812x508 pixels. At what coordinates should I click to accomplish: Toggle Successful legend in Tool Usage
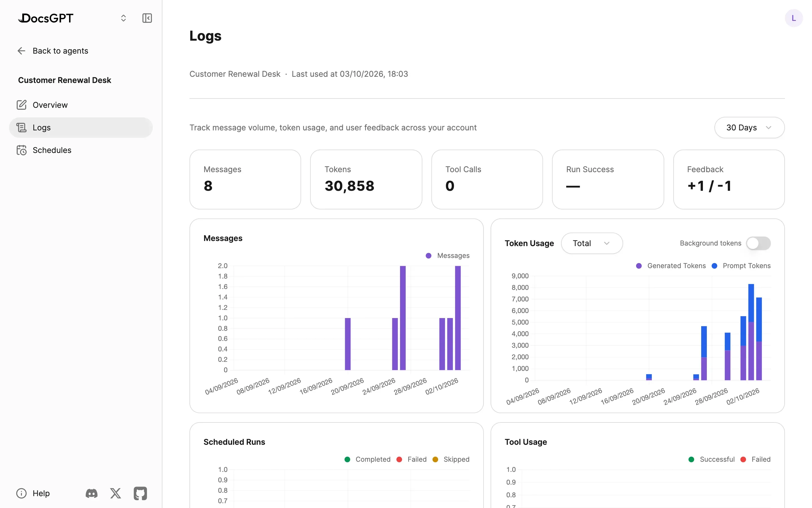tap(711, 459)
